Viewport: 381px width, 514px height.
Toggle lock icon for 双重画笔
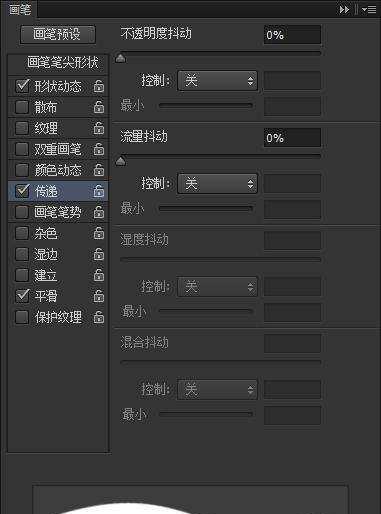[99, 149]
